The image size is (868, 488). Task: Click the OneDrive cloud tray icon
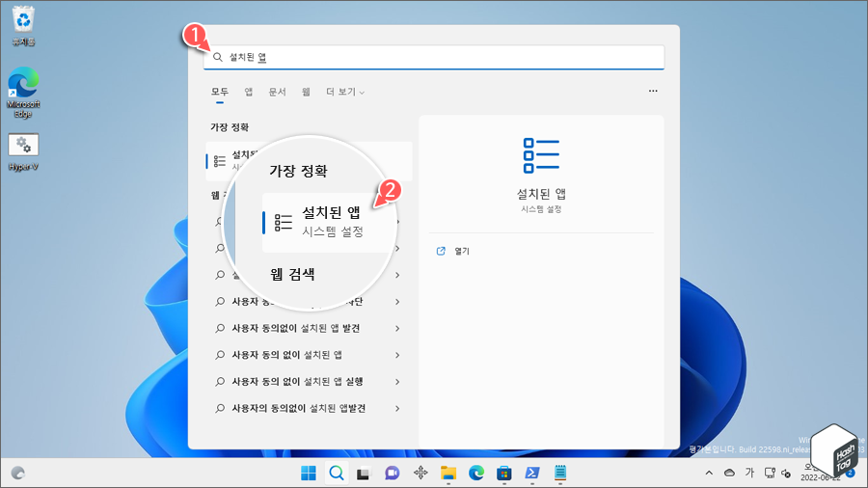coord(730,473)
